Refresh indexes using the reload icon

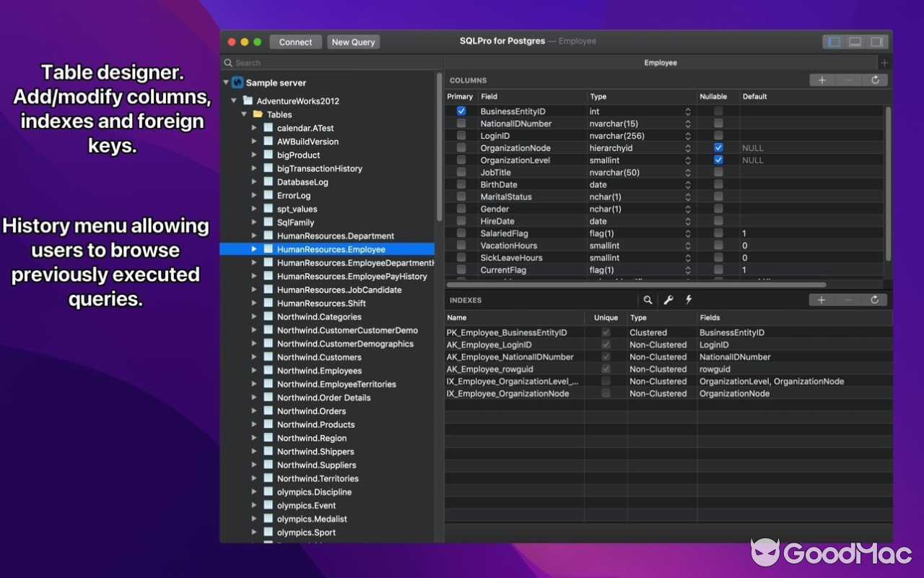tap(876, 299)
